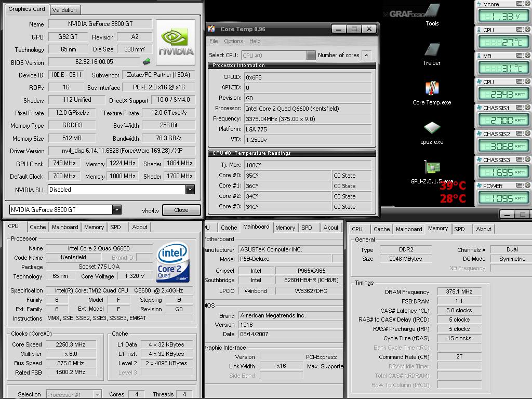This screenshot has width=532, height=399.
Task: Click the Vcore 1.33 V gadget display
Action: pyautogui.click(x=503, y=16)
